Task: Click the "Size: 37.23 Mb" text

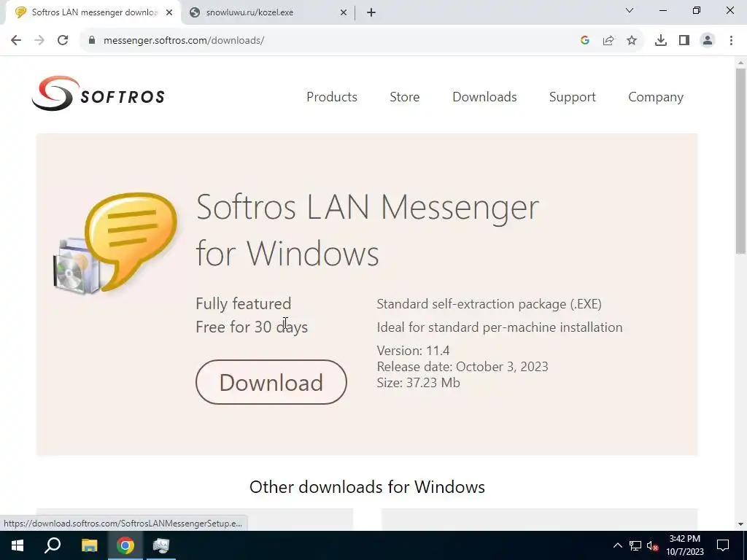Action: pyautogui.click(x=418, y=383)
